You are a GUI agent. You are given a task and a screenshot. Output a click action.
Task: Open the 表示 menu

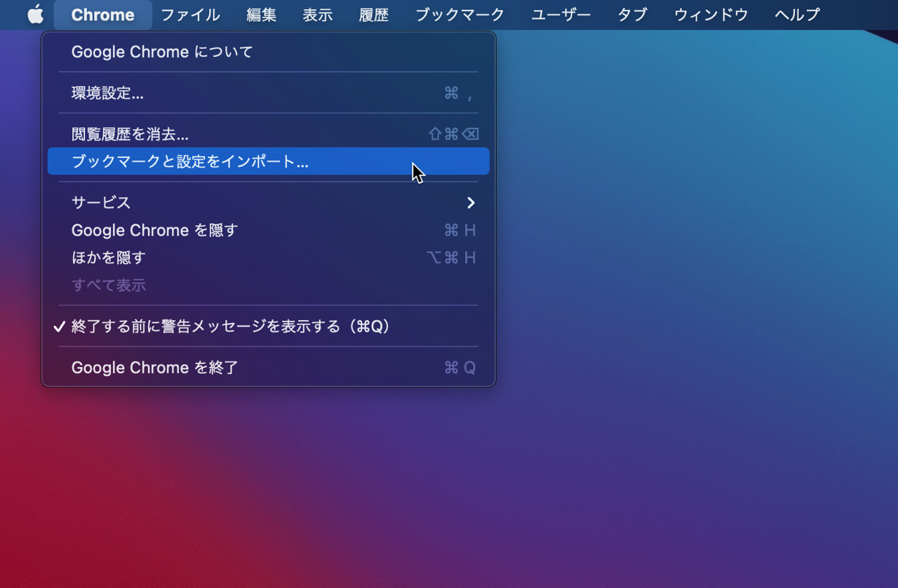[318, 15]
